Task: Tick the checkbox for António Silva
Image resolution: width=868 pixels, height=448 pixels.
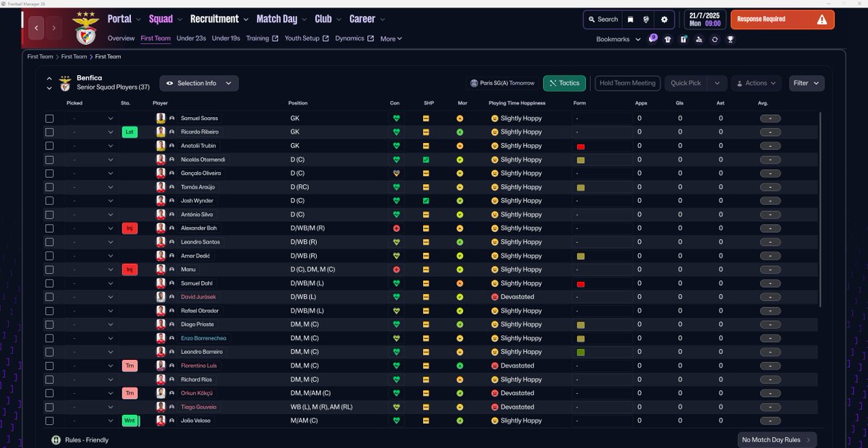Action: pos(49,215)
